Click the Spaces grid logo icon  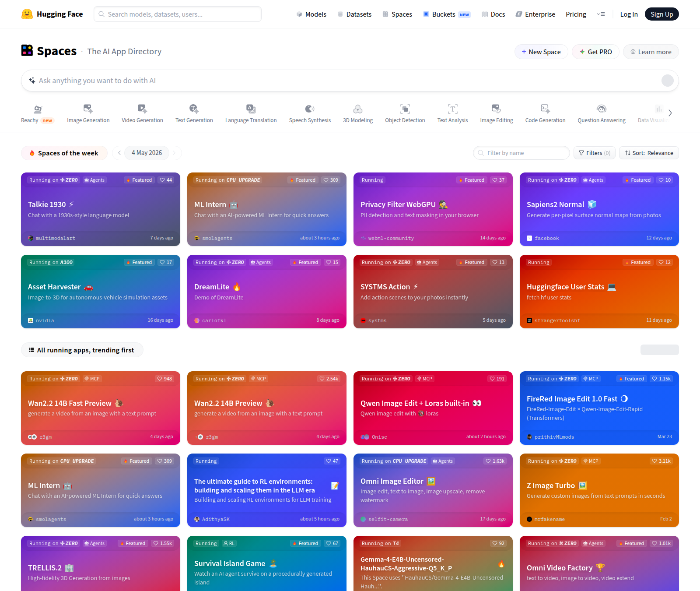27,50
